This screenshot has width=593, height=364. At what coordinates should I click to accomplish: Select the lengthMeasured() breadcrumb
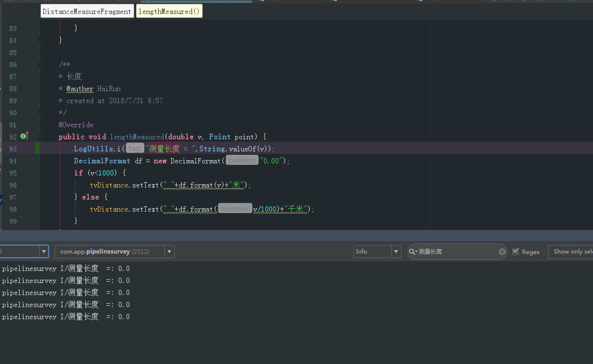tap(169, 12)
